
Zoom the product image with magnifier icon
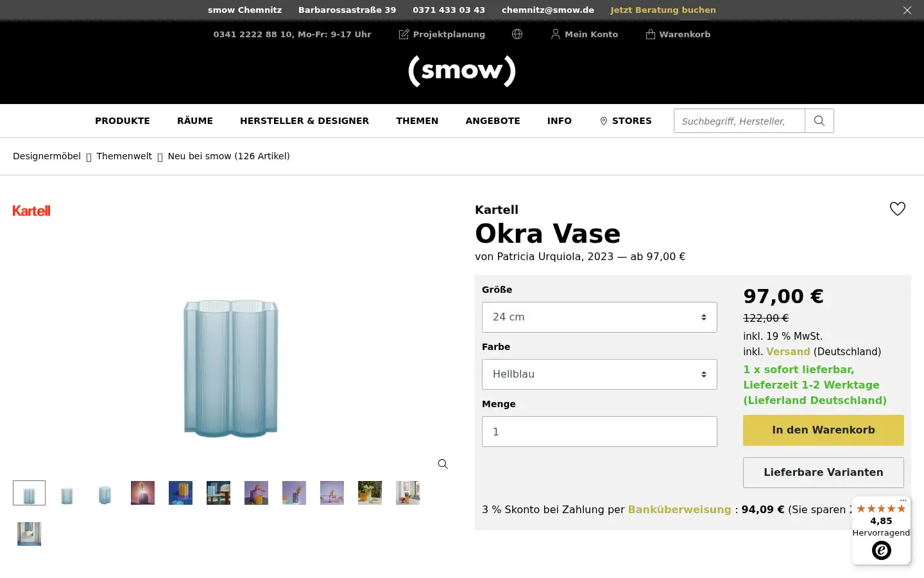click(x=443, y=464)
